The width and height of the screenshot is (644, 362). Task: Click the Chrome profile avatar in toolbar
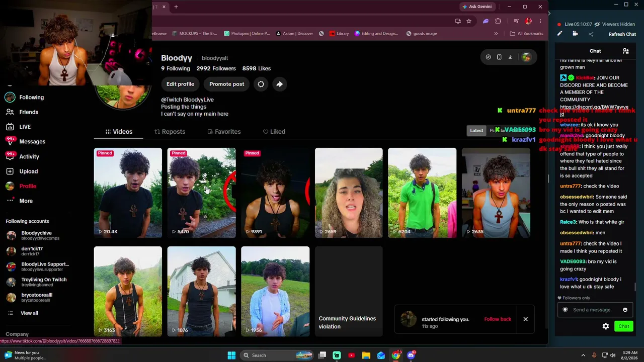(528, 21)
